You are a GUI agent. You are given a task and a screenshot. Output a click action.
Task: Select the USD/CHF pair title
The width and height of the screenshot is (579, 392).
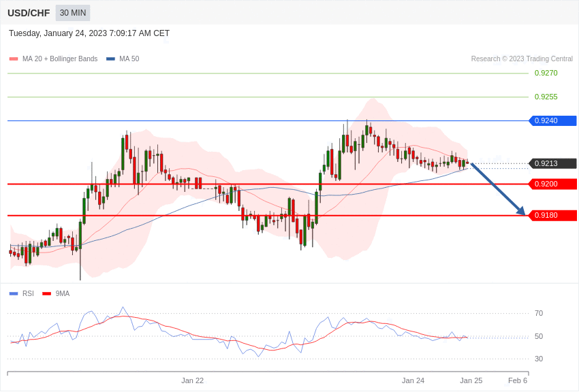(x=29, y=14)
